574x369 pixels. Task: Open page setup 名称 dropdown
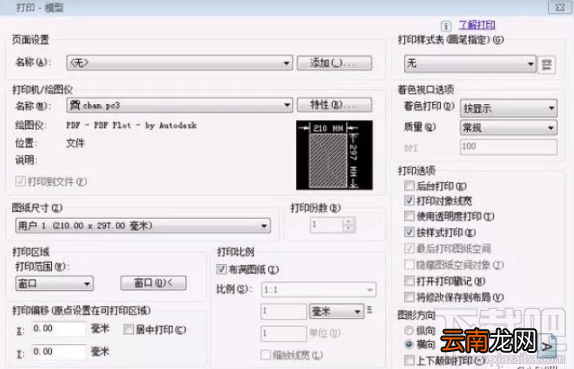point(179,63)
